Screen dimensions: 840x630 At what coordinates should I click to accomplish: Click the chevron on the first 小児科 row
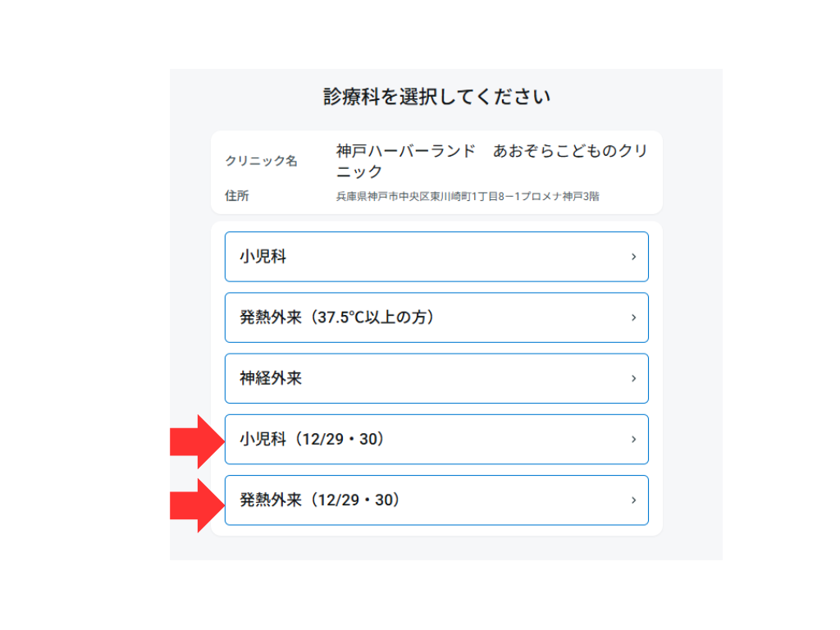click(633, 257)
